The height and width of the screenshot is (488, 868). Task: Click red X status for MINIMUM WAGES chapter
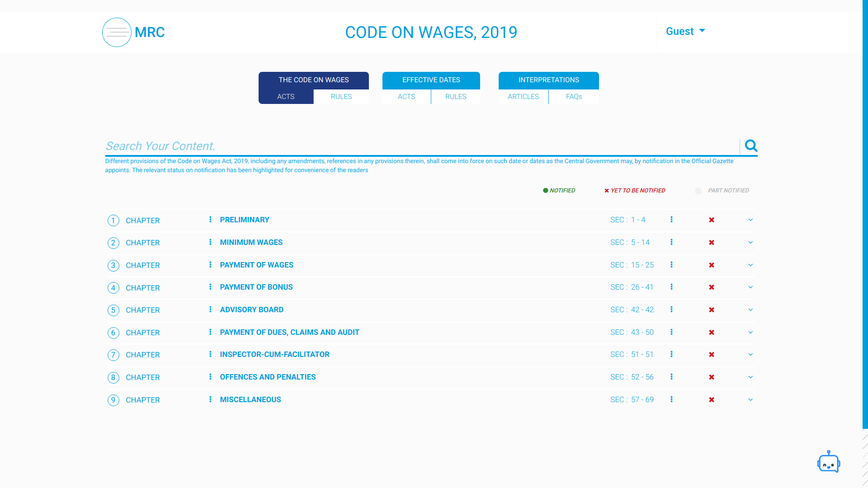click(712, 243)
